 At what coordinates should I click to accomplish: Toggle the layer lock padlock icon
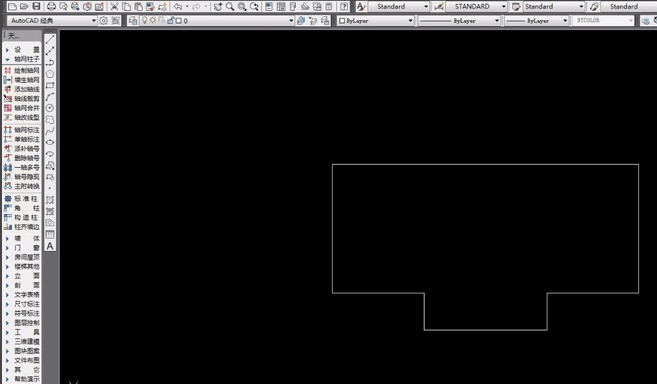click(x=171, y=20)
